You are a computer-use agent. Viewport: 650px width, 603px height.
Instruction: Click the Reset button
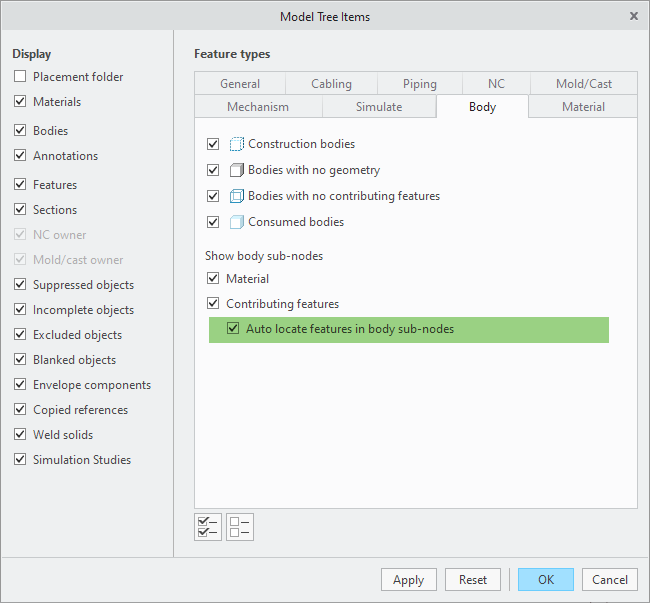click(x=473, y=580)
